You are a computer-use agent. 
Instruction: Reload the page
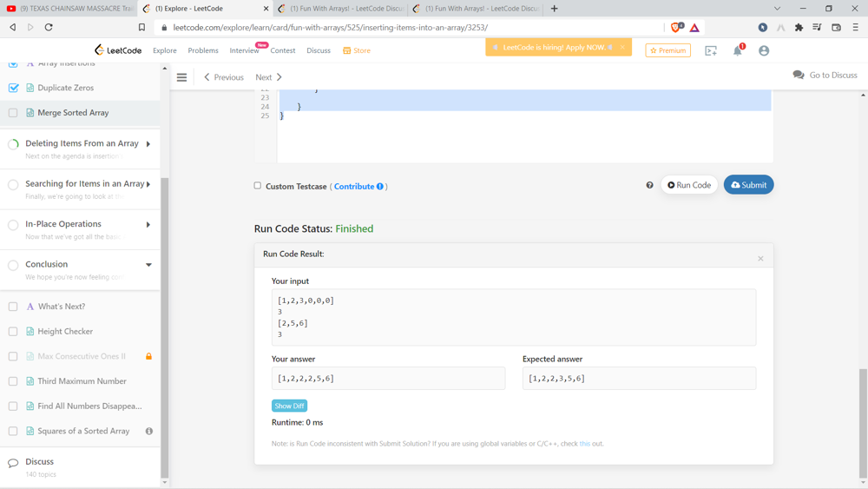pyautogui.click(x=49, y=27)
